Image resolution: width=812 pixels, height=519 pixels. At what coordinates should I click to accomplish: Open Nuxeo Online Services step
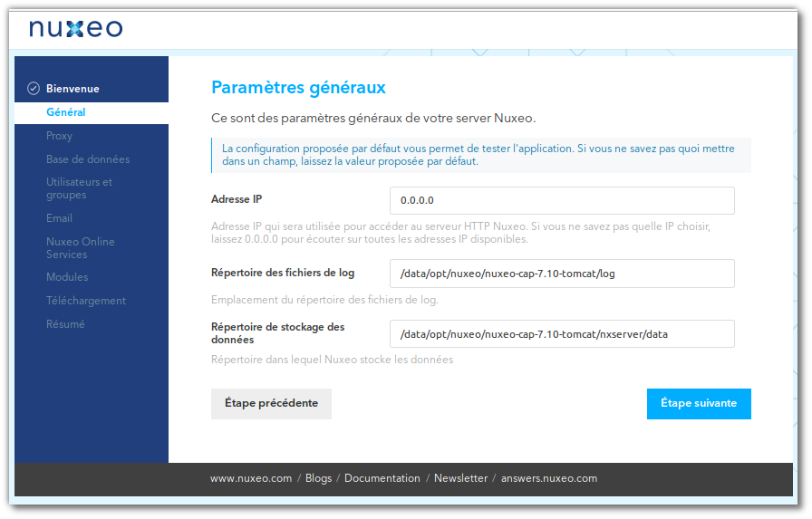[81, 248]
